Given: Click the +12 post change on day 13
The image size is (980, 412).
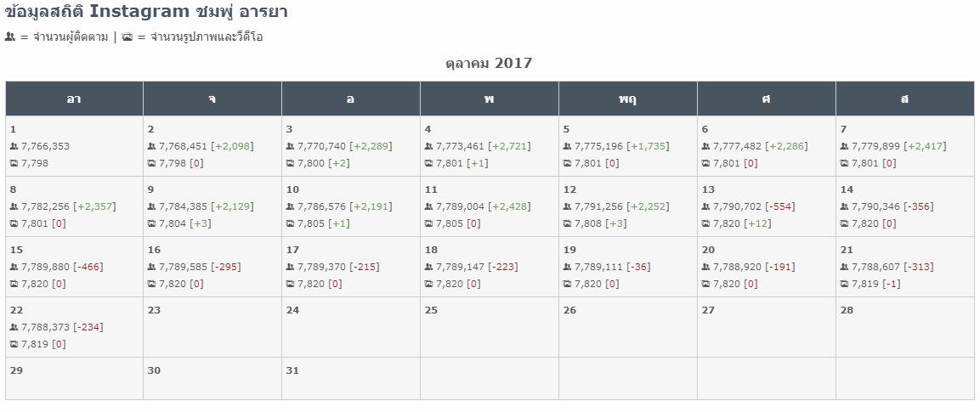Looking at the screenshot, I should point(757,223).
